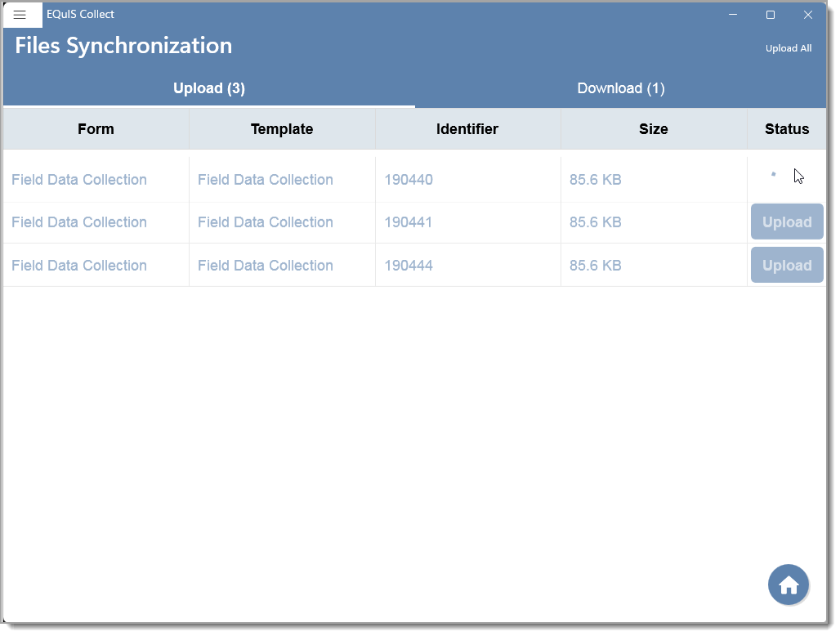Click the Files Synchronization page title
Screen dimensions: 840x636
(123, 46)
